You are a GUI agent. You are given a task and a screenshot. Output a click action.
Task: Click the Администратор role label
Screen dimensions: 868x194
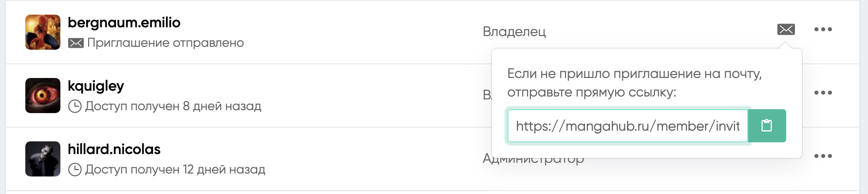[x=533, y=159]
